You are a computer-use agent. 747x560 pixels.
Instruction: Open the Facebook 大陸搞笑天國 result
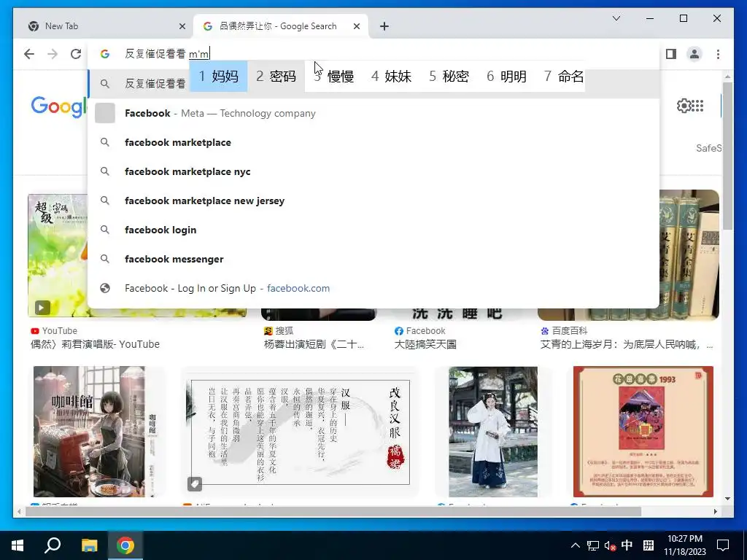[425, 344]
